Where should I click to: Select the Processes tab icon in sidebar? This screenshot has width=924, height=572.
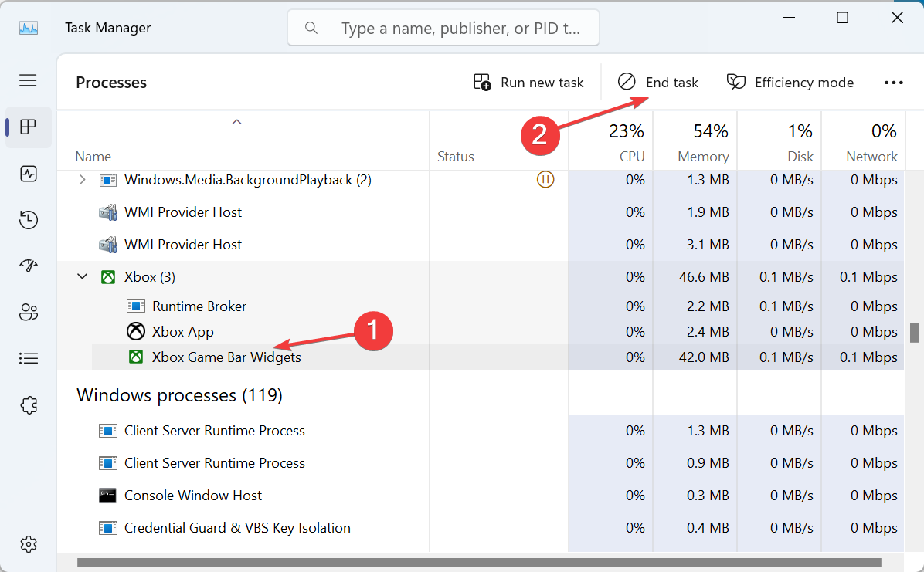(28, 127)
